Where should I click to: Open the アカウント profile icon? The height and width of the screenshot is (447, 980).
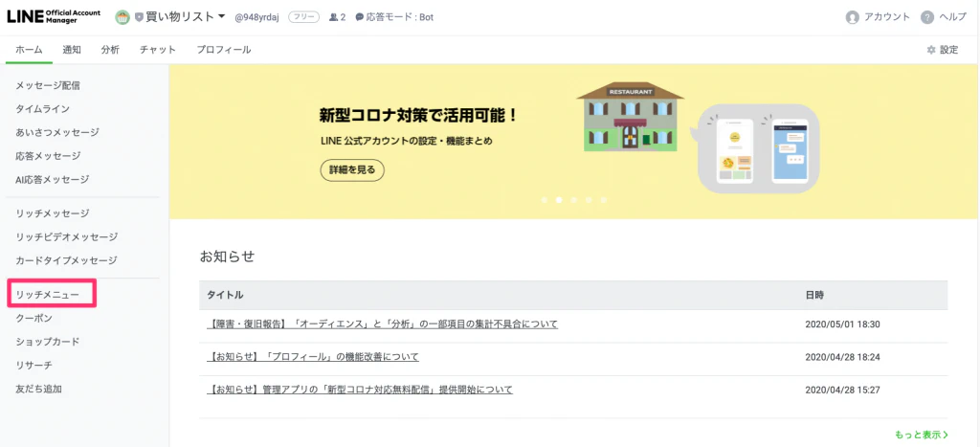pyautogui.click(x=853, y=17)
